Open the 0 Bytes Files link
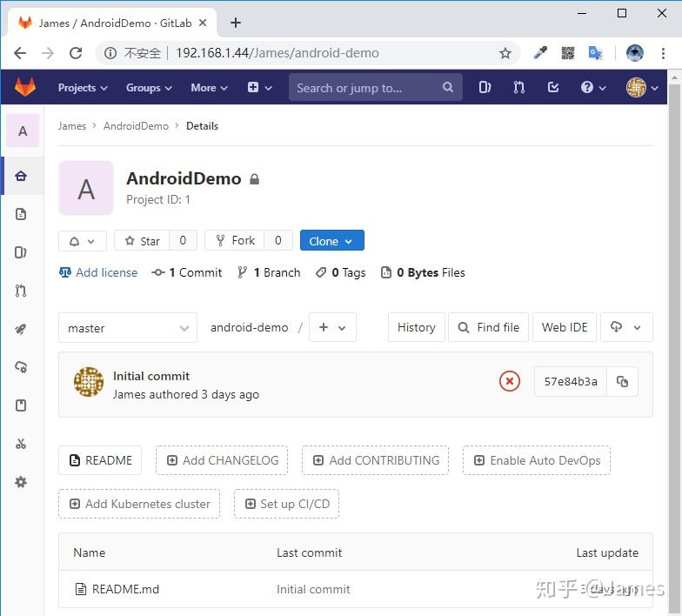 (x=423, y=273)
